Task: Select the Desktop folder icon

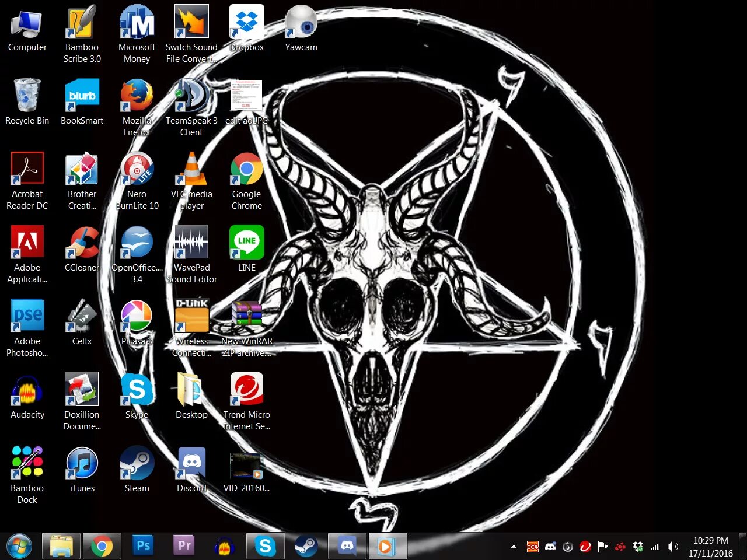Action: pos(191,397)
